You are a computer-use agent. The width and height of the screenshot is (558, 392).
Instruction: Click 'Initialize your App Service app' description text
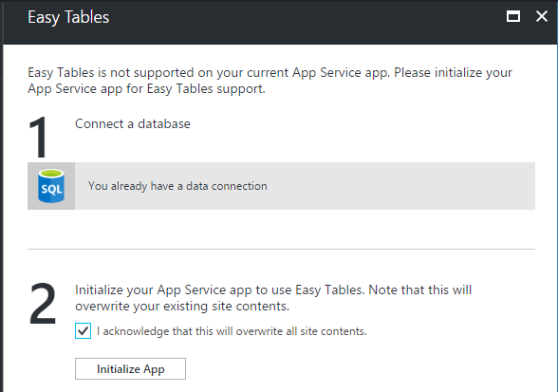tap(273, 298)
